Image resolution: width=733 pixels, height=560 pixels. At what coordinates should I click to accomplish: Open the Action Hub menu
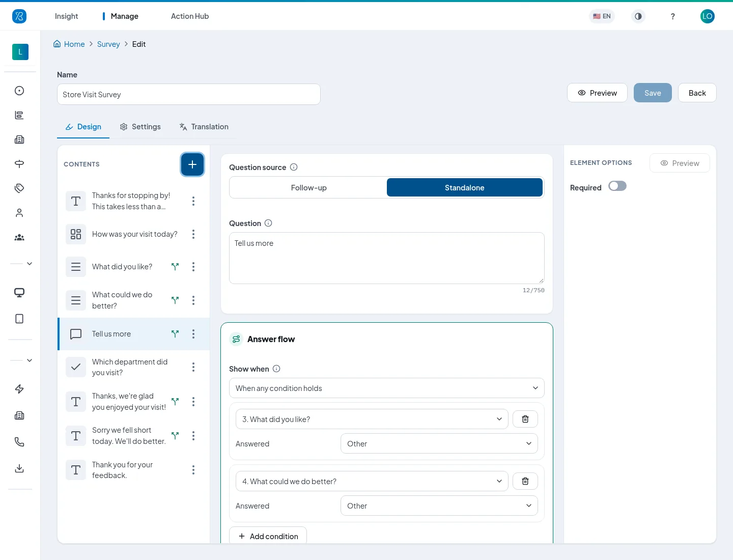coord(190,16)
